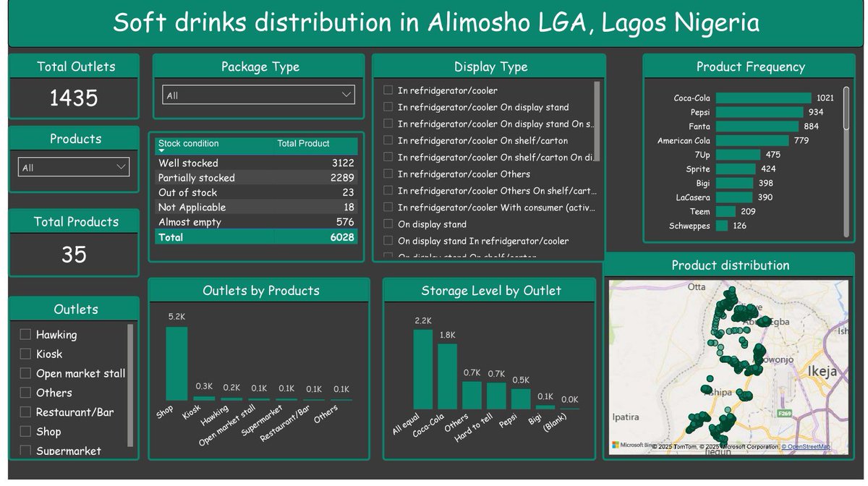
Task: Select the Pepsi bar in Product Frequency
Action: (x=759, y=112)
